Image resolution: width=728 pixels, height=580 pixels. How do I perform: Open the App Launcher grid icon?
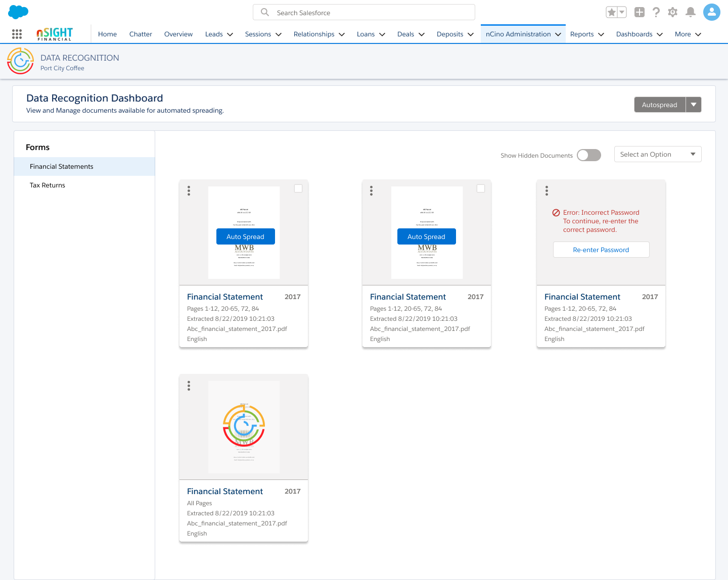point(17,34)
